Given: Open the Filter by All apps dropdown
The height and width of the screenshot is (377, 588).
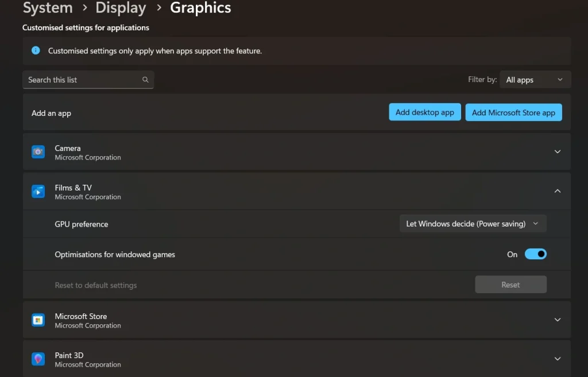Looking at the screenshot, I should coord(535,79).
